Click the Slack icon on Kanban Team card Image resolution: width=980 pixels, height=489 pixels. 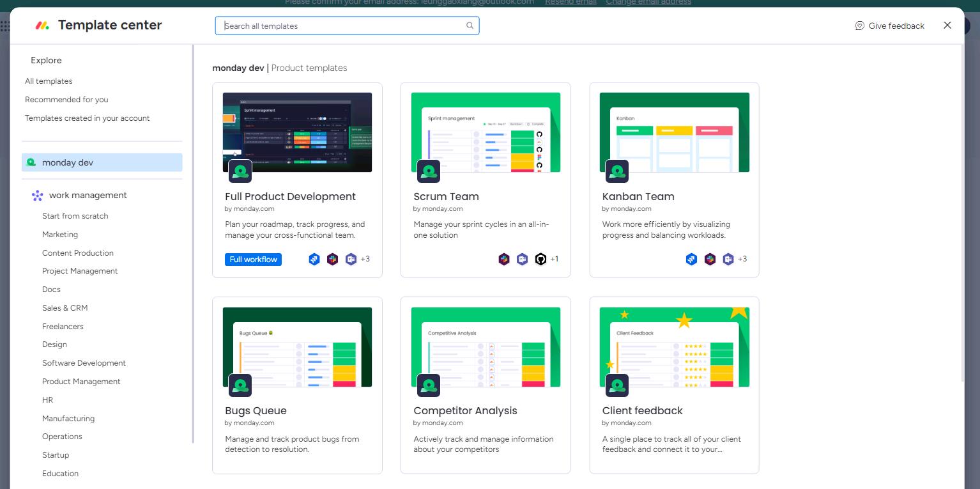710,259
